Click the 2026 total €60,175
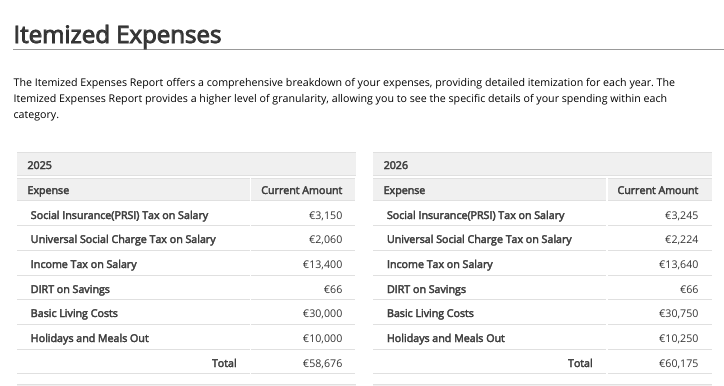The width and height of the screenshot is (724, 386). (678, 363)
